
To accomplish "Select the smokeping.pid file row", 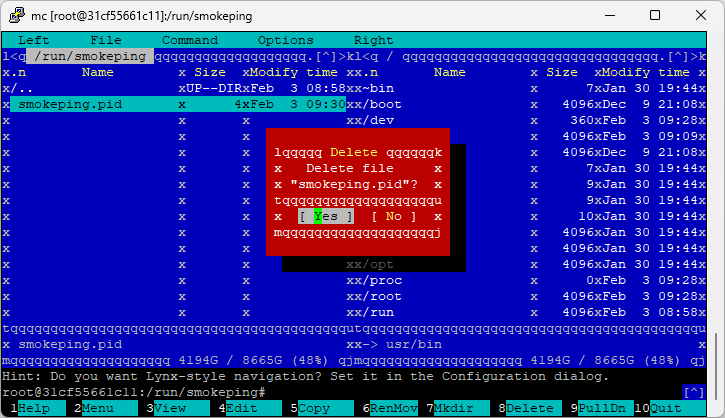I will pos(178,104).
